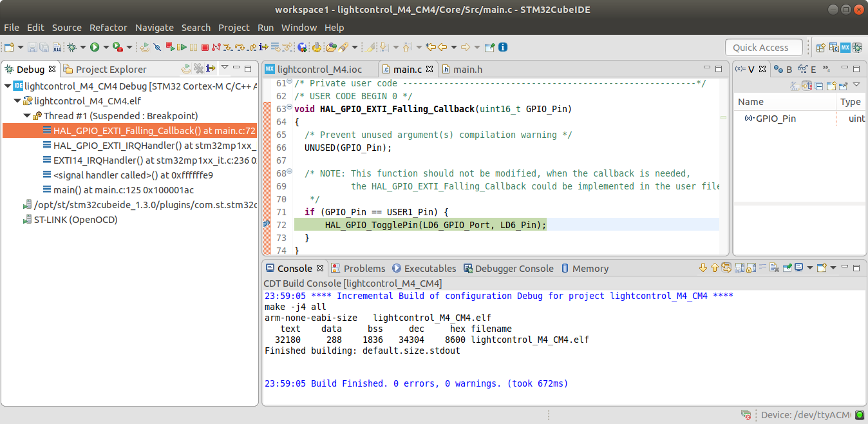Click the Resume debug icon

(x=182, y=47)
